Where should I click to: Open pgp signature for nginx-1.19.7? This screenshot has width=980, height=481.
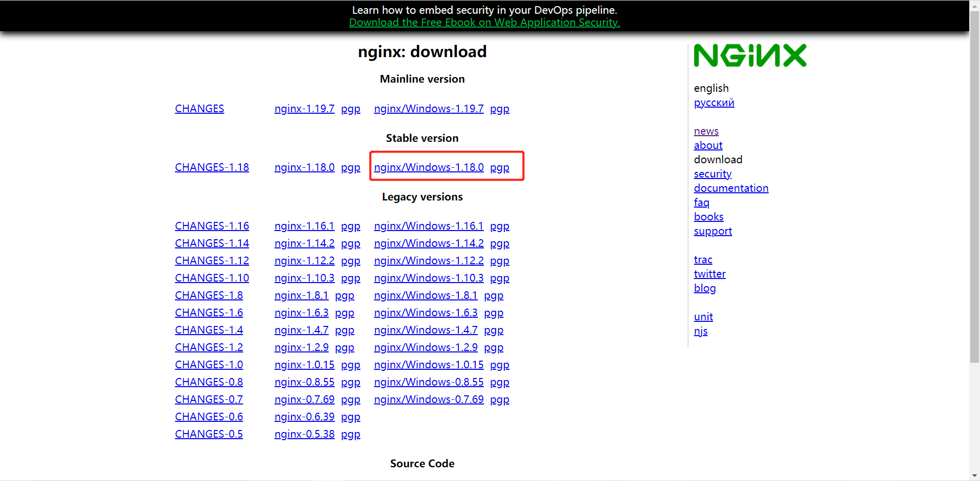(x=351, y=109)
